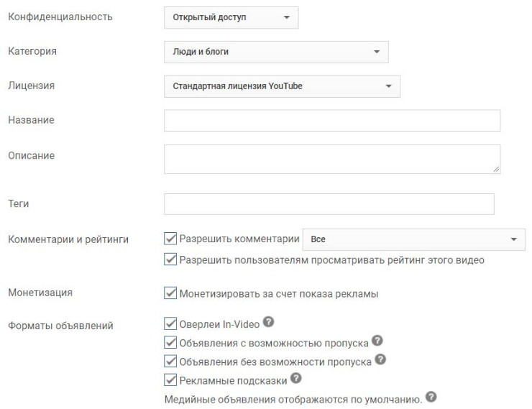Open help icon for Объявления с возможностью пропуска
Image resolution: width=532 pixels, height=409 pixels.
tap(377, 340)
